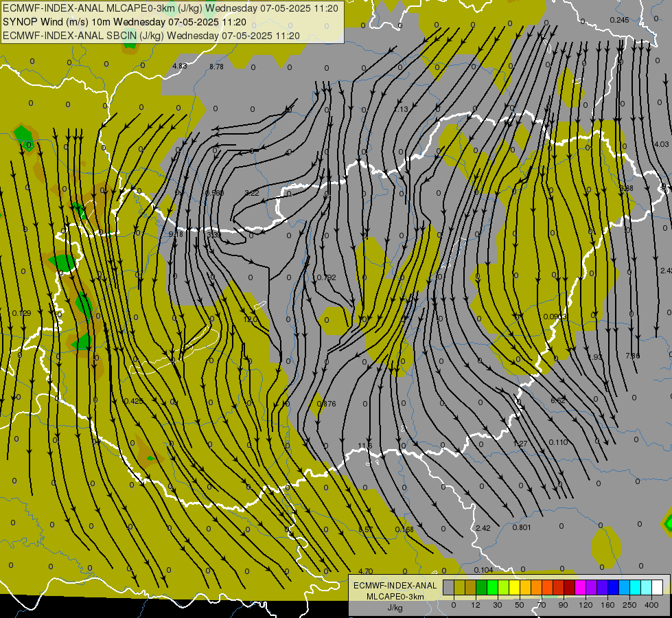Viewport: 672px width, 618px height.
Task: Click MLCAPE0-3km label in the legend box
Action: pos(395,597)
